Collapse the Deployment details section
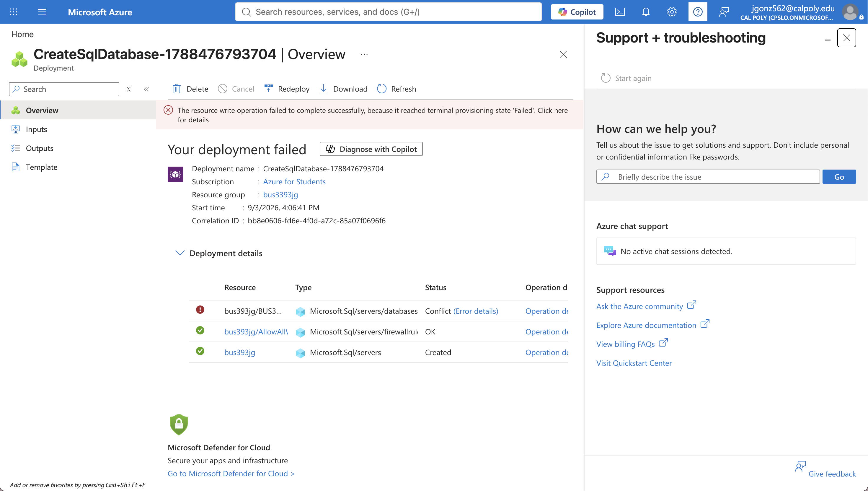The image size is (868, 491). click(x=180, y=253)
